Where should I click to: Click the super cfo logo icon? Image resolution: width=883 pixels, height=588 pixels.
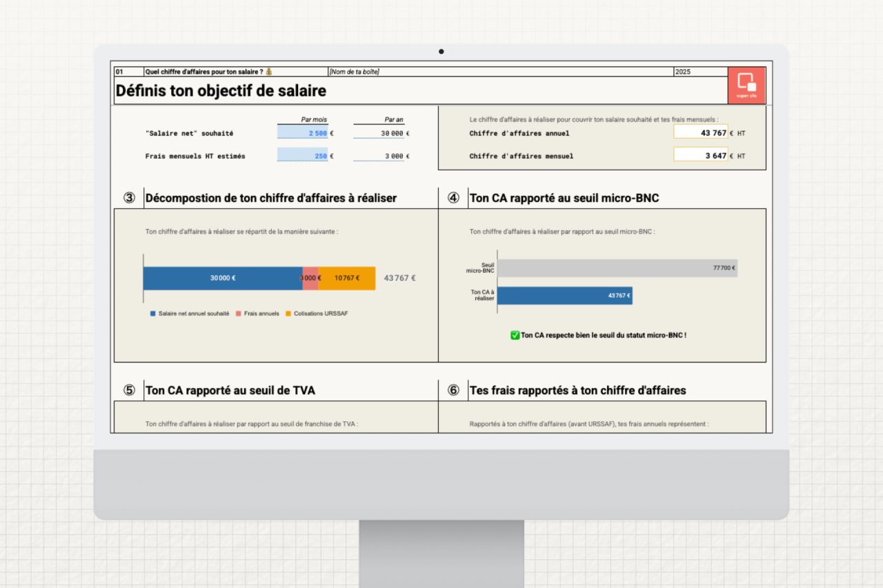pyautogui.click(x=746, y=85)
